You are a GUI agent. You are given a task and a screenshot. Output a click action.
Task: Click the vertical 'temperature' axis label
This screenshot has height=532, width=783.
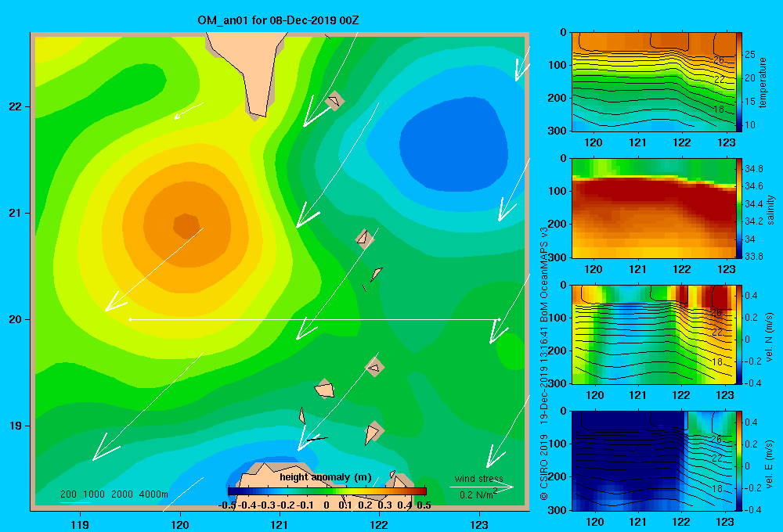[x=763, y=83]
